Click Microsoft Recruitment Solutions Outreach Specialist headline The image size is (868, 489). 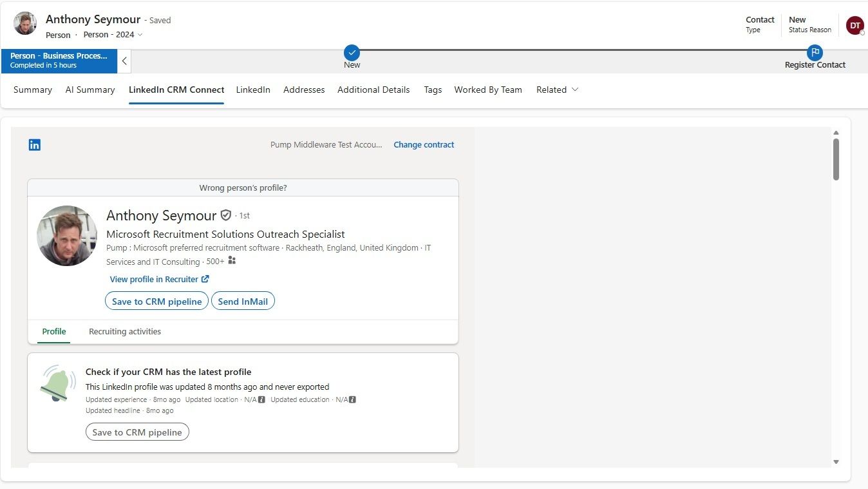tap(225, 234)
